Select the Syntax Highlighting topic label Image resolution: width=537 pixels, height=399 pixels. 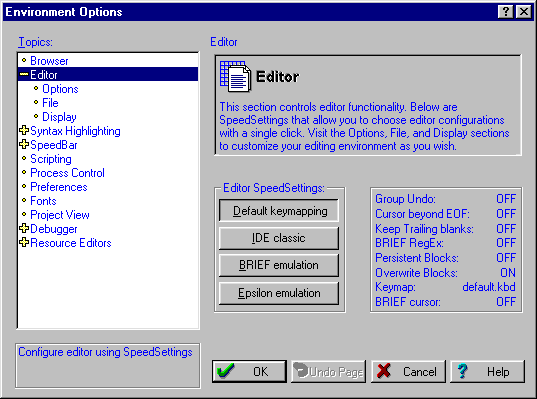click(x=75, y=131)
